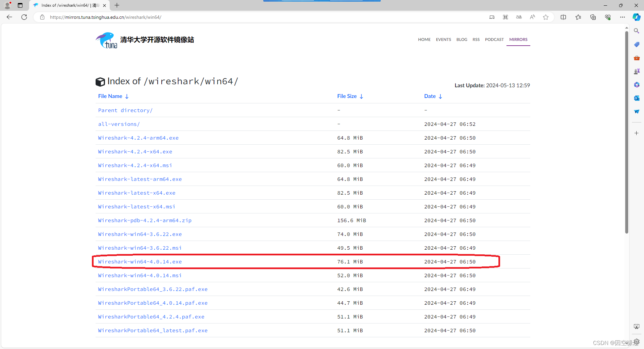This screenshot has width=644, height=349.
Task: Open the sidebar tools briefcase icon
Action: pos(637,58)
